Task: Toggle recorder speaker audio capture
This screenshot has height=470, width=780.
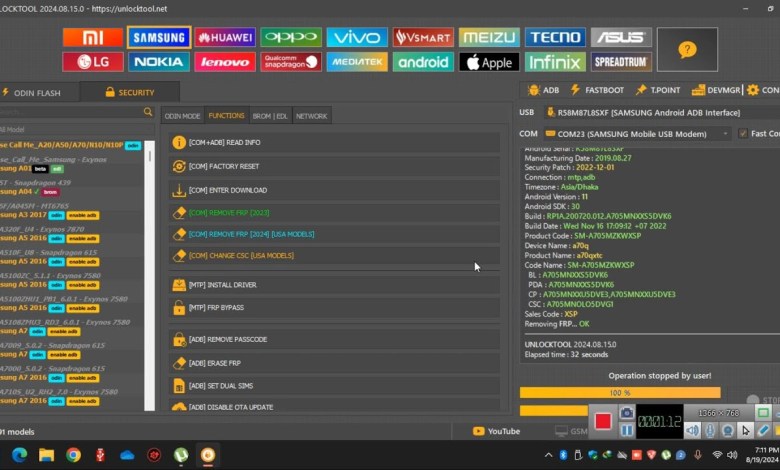Action: [x=692, y=430]
